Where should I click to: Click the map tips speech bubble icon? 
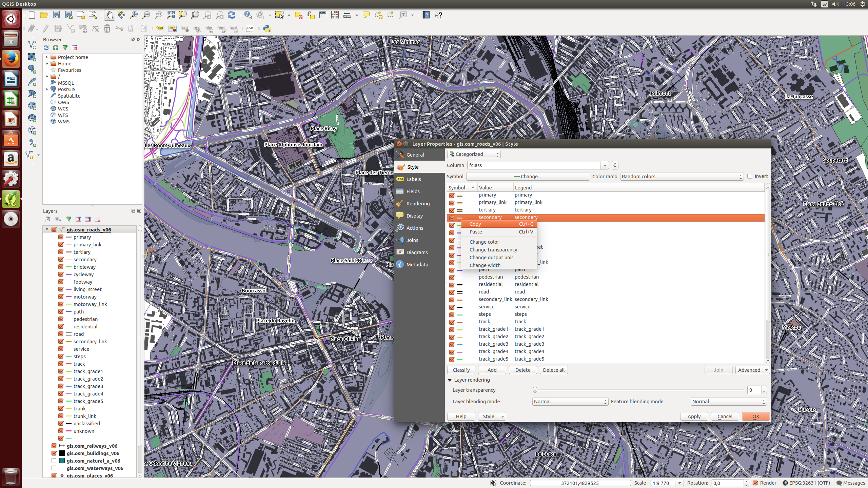point(366,15)
